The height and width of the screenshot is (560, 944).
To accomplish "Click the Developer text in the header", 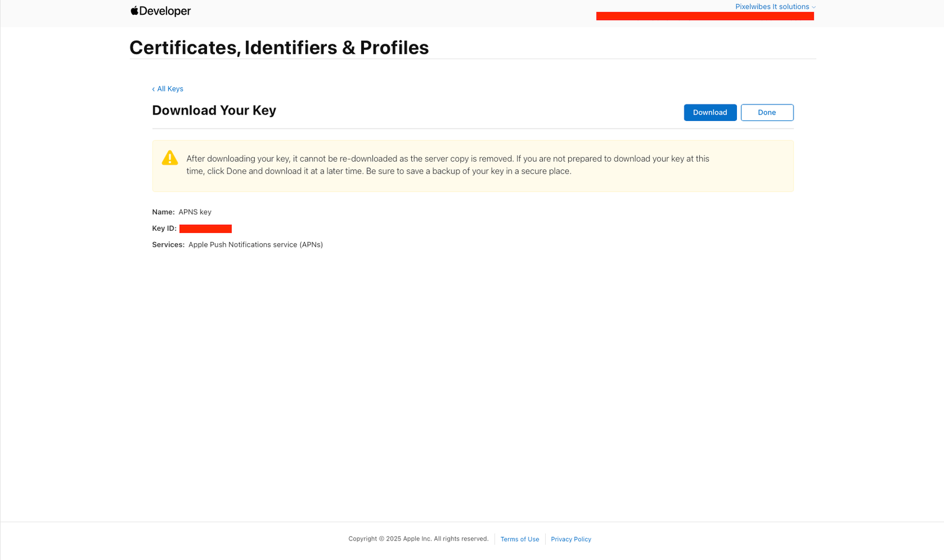I will tap(165, 11).
